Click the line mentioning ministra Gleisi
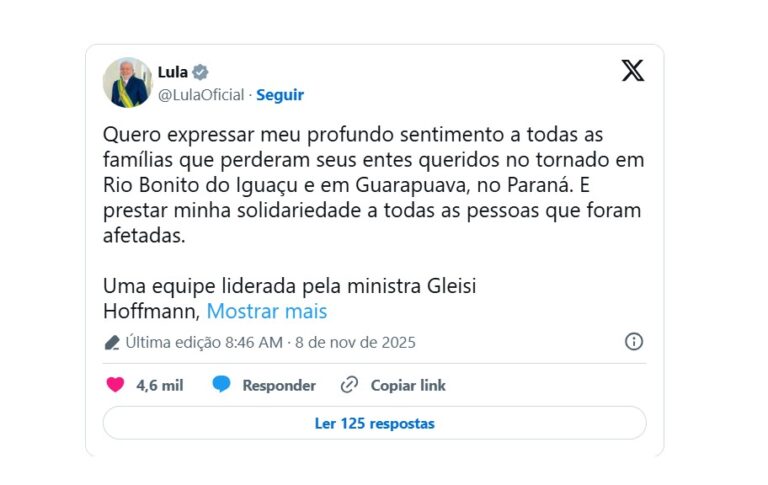The width and height of the screenshot is (768, 485). (x=290, y=286)
